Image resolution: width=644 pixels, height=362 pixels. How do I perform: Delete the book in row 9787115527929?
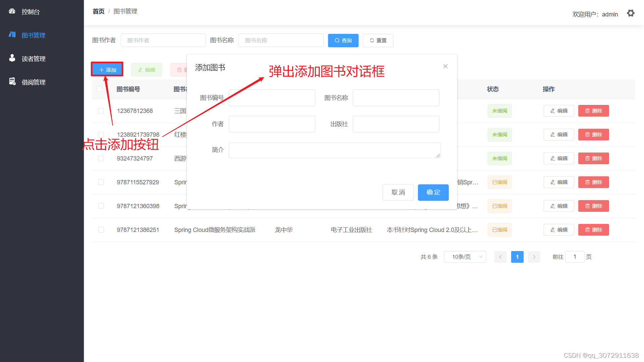click(x=594, y=182)
